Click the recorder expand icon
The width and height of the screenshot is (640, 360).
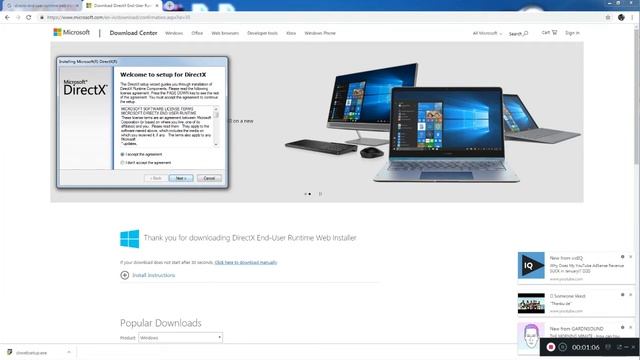[x=619, y=347]
